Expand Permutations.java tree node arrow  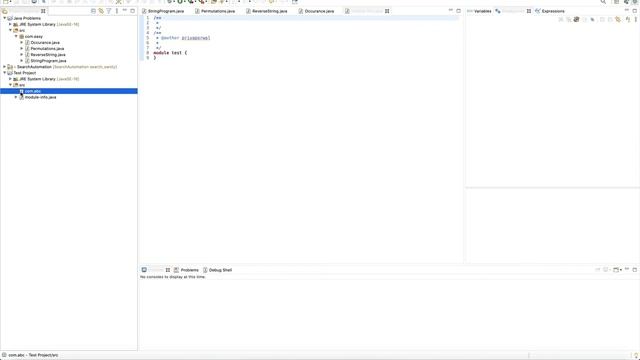coord(22,49)
